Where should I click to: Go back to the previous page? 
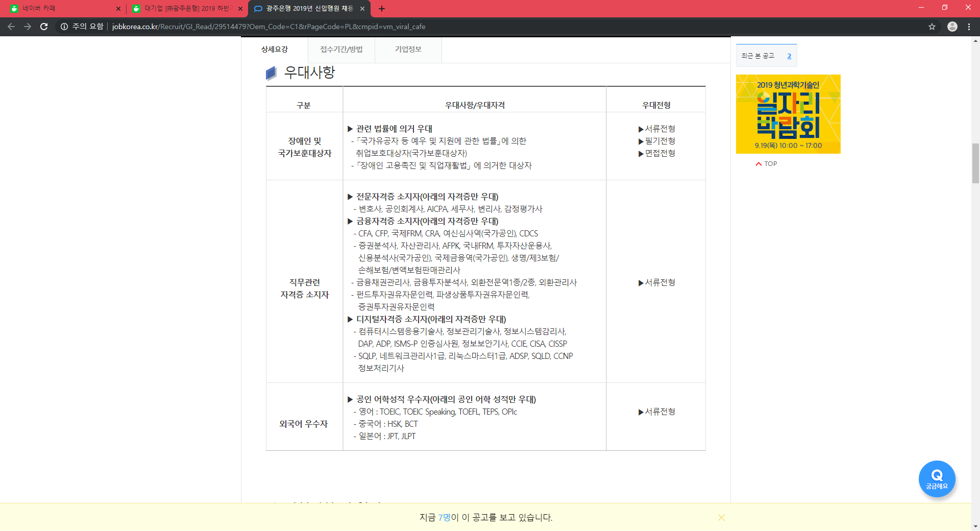(11, 27)
